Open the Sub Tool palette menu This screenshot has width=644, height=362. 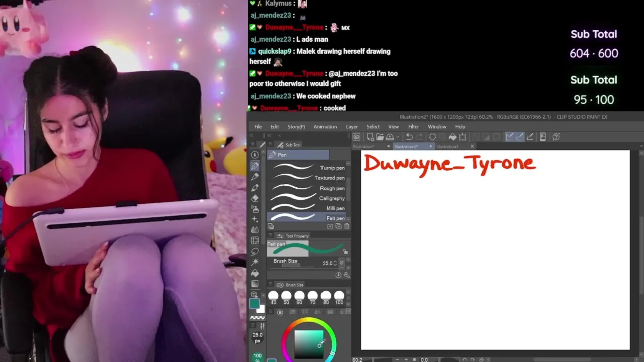point(270,145)
